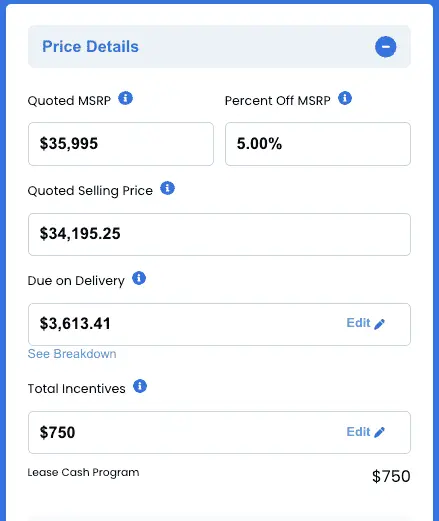Click pencil icon in Due on Delivery field
Screen dimensions: 439x521
379,324
